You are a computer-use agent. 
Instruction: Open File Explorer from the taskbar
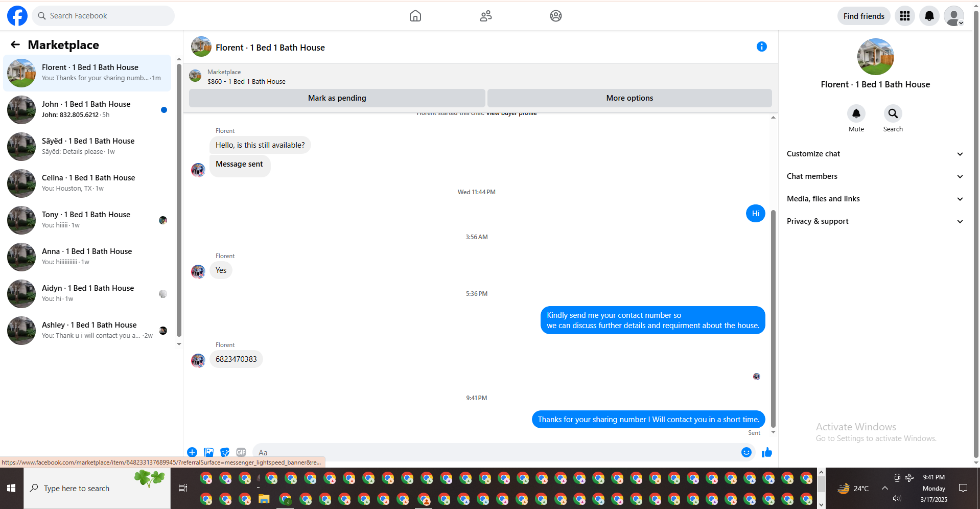click(264, 499)
